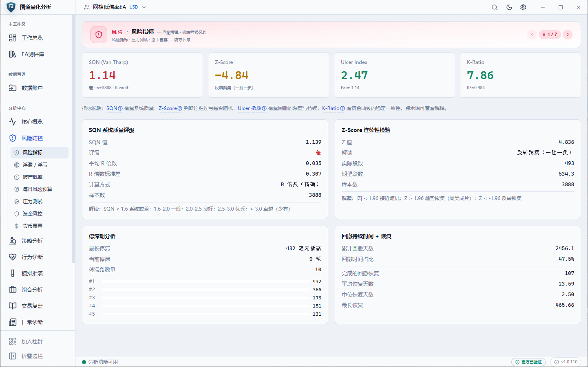
Task: Click the v1.0.110 version badge
Action: [566, 362]
